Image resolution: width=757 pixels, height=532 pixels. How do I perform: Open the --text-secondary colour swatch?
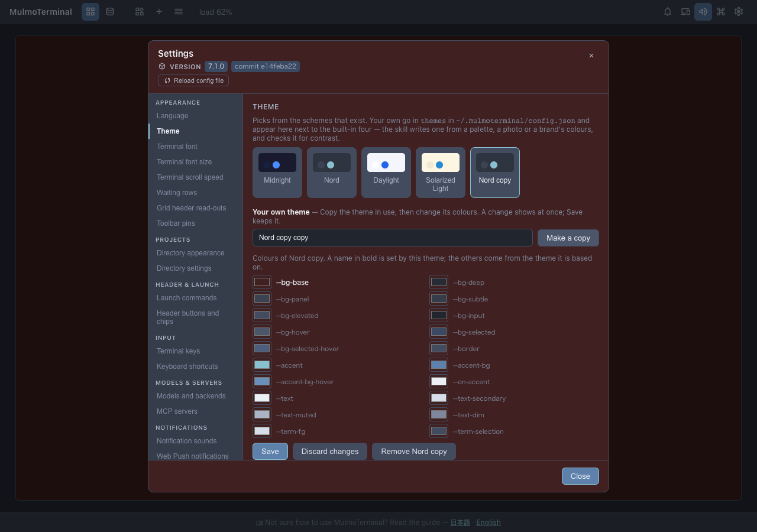coord(439,398)
